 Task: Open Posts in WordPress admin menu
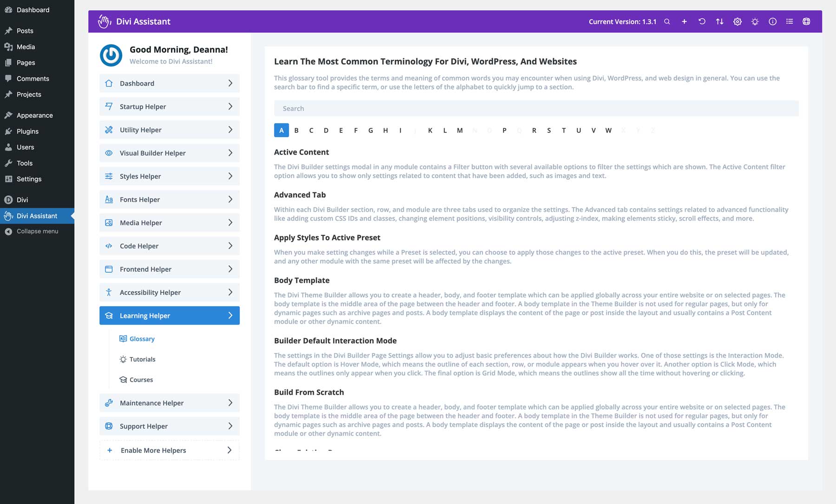pyautogui.click(x=37, y=31)
